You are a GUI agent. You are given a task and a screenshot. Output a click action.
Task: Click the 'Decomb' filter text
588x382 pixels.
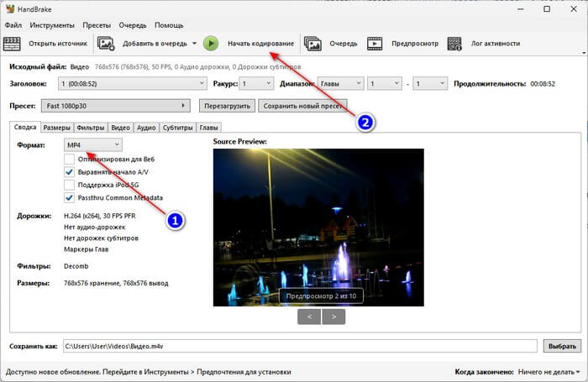point(76,266)
